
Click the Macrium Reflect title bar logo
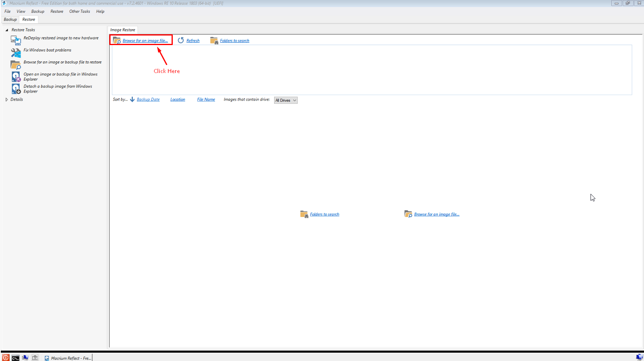point(4,3)
